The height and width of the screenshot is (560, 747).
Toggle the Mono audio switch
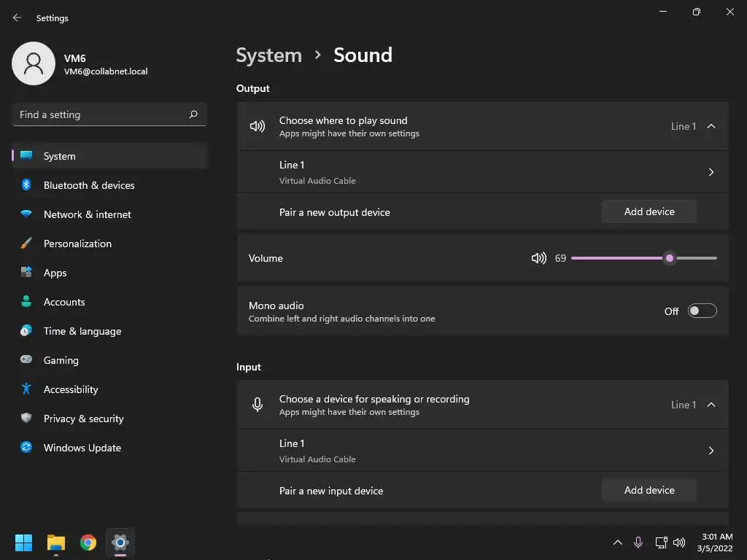click(x=703, y=311)
